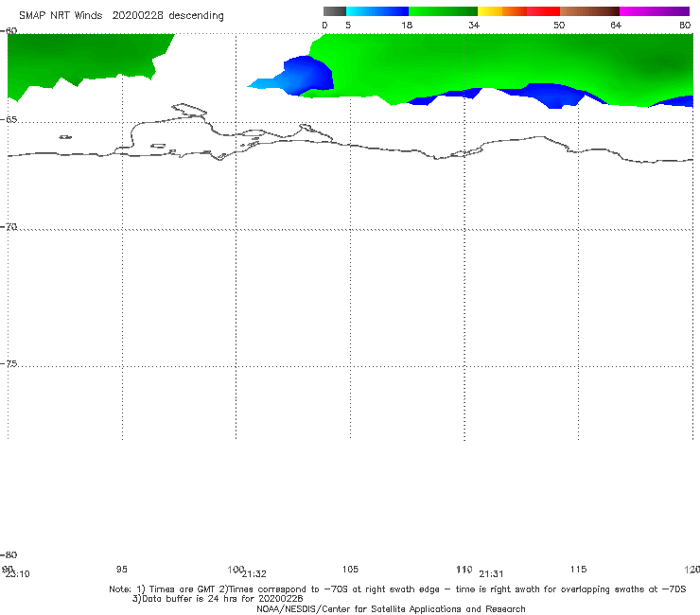The height and width of the screenshot is (615, 700).
Task: Click the 'SMAP NRT Winds' title text
Action: 61,15
